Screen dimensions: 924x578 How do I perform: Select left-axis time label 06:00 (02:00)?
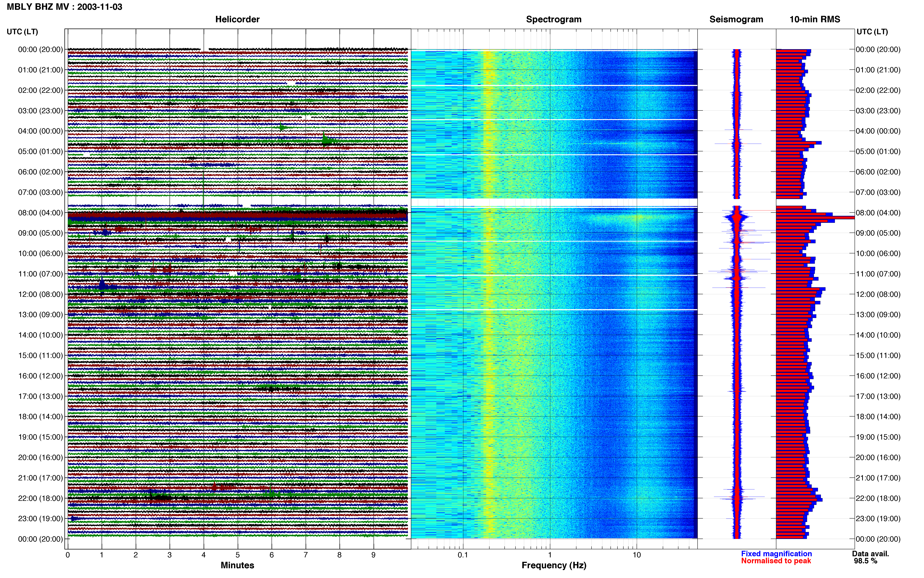point(41,172)
